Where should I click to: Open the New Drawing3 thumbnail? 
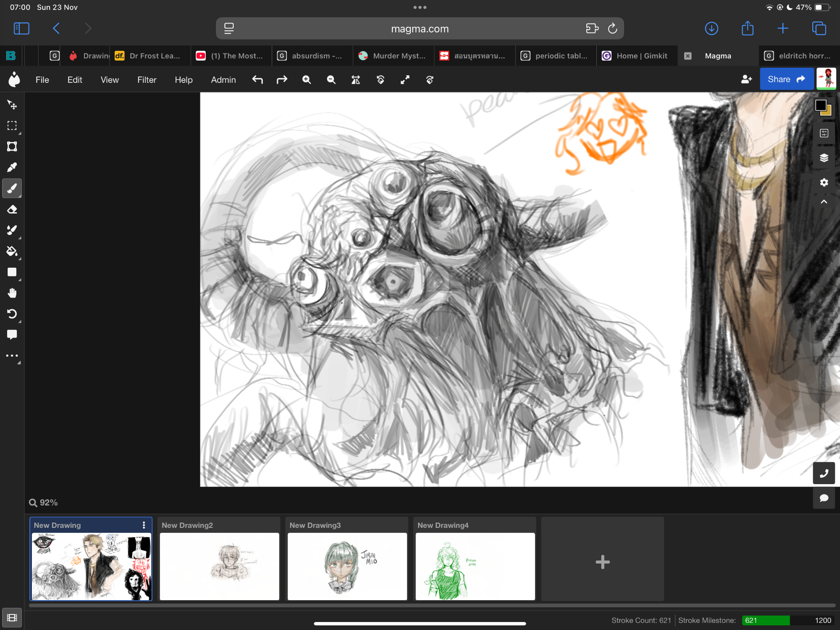[x=347, y=566]
